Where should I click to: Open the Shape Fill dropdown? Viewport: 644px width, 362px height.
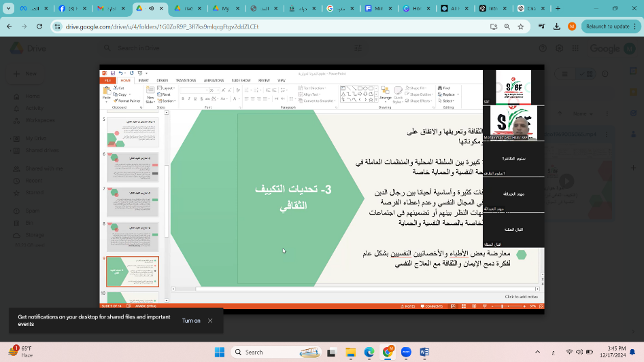click(417, 88)
